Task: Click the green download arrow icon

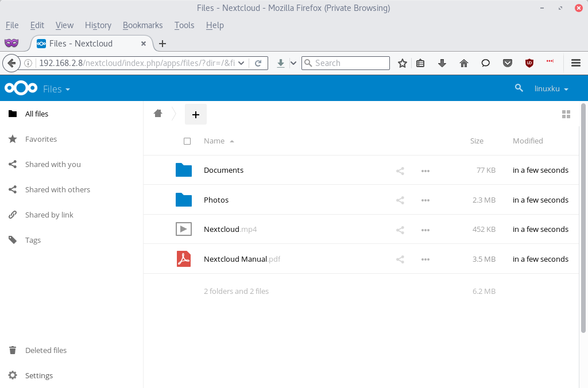Action: [280, 63]
